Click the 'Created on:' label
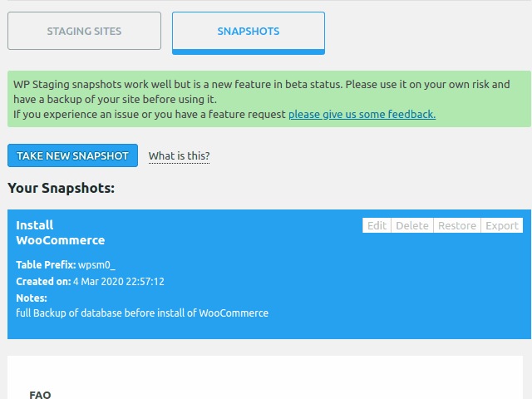Viewport: 532px width, 399px height. (x=43, y=282)
